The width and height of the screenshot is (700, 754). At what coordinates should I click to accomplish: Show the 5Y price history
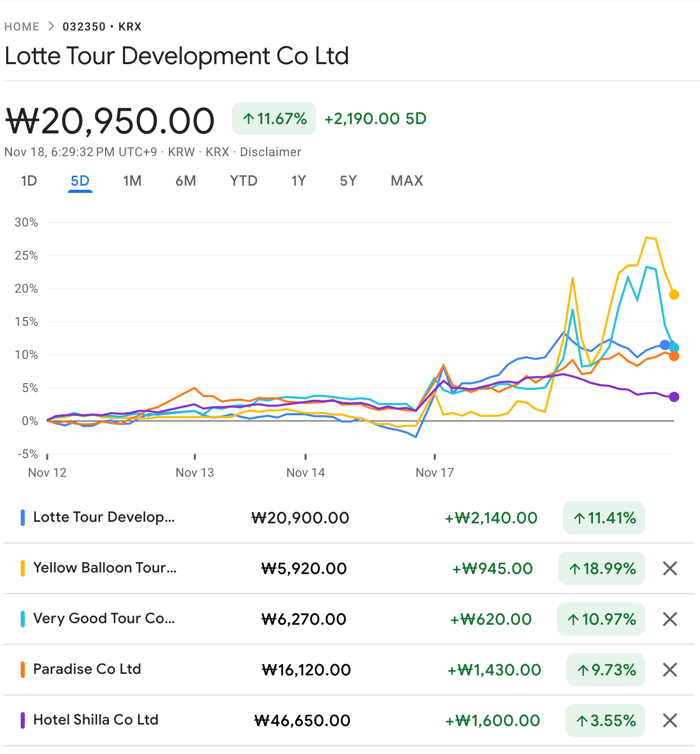(348, 181)
